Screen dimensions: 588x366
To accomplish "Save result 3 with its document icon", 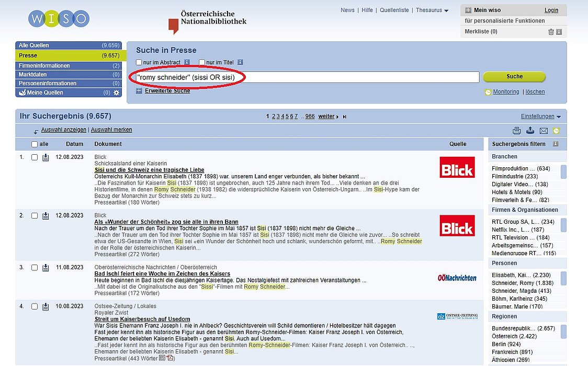I will tap(46, 268).
